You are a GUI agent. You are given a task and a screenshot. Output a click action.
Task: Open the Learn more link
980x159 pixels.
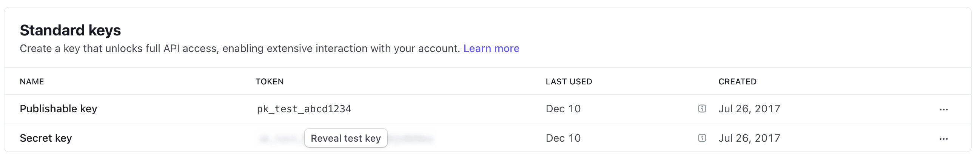491,49
